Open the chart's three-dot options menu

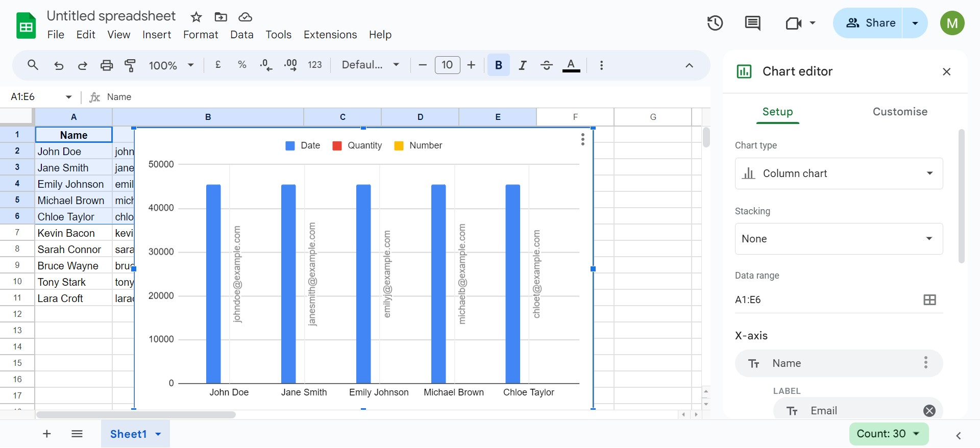[x=582, y=139]
